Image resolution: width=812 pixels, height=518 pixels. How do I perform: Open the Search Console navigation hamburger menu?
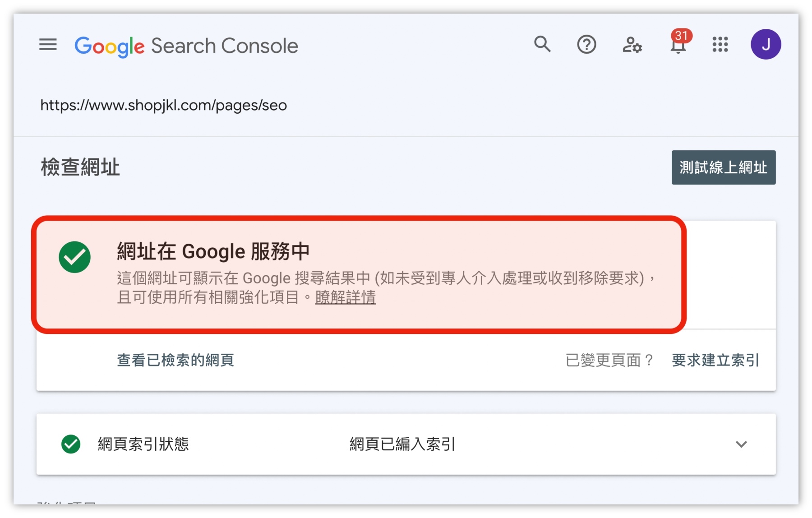coord(47,45)
